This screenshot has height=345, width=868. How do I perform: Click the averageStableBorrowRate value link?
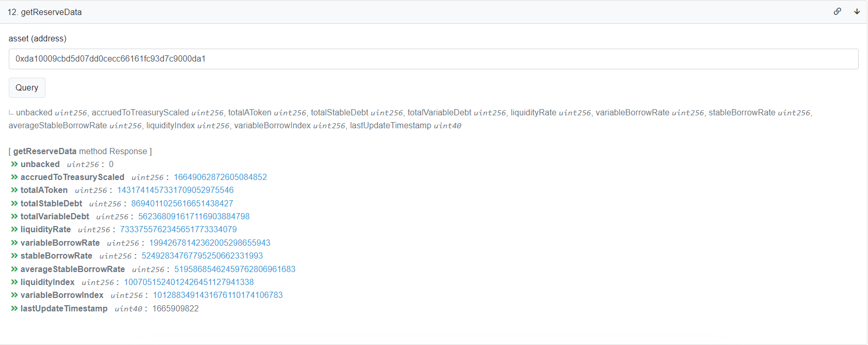tap(235, 269)
